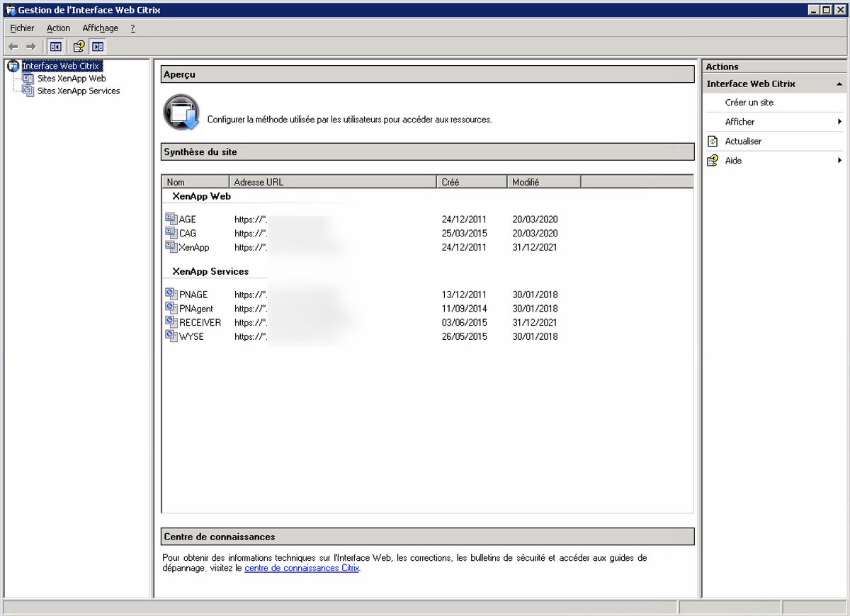This screenshot has width=850, height=616.
Task: Sort by the Créé column header
Action: (472, 182)
